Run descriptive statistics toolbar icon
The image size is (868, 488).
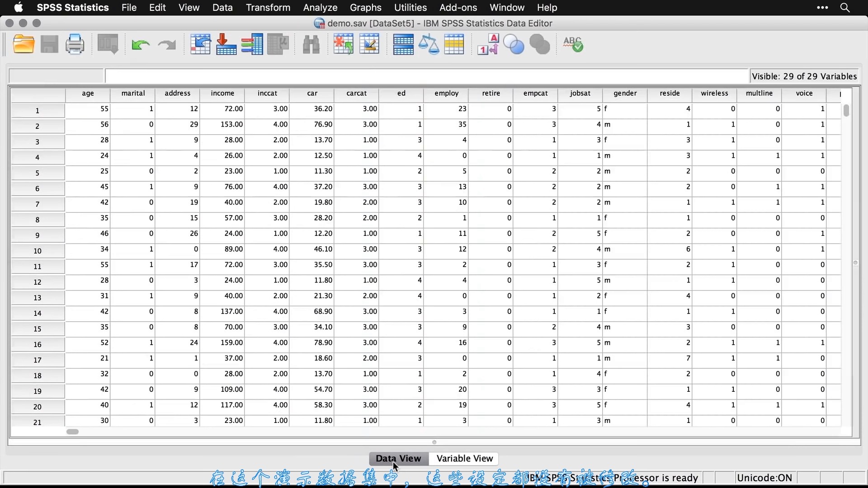(278, 45)
